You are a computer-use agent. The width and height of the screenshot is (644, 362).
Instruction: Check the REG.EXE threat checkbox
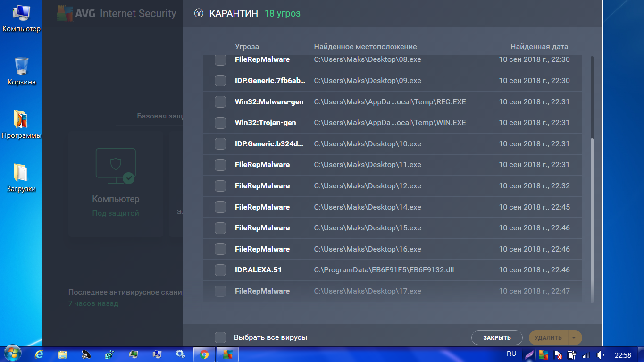(220, 101)
